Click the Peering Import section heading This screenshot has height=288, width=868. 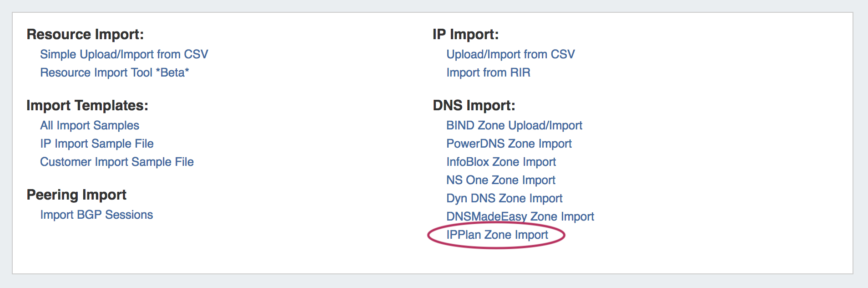(76, 195)
